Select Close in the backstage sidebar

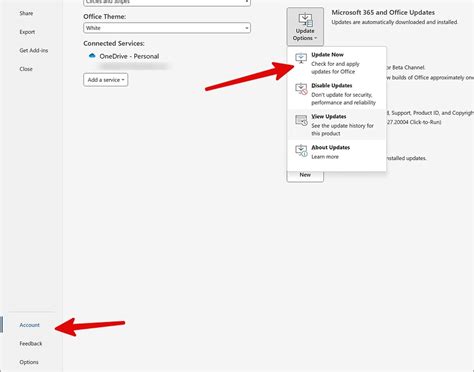click(26, 69)
